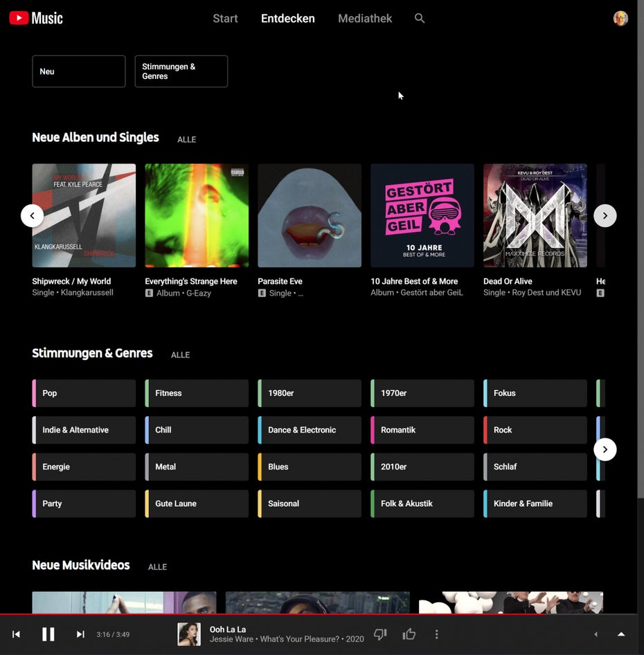Open the Dead Or Alive single cover
This screenshot has height=655, width=644.
[535, 215]
